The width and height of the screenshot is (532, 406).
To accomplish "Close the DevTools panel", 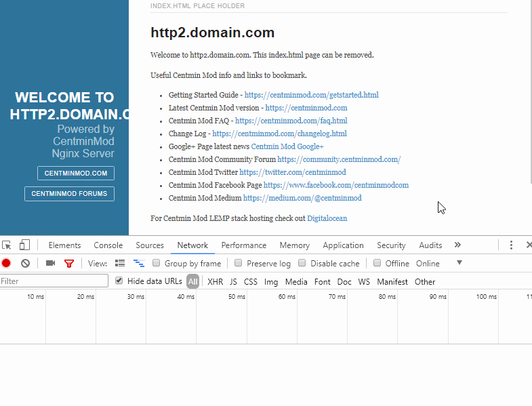I will tap(529, 245).
